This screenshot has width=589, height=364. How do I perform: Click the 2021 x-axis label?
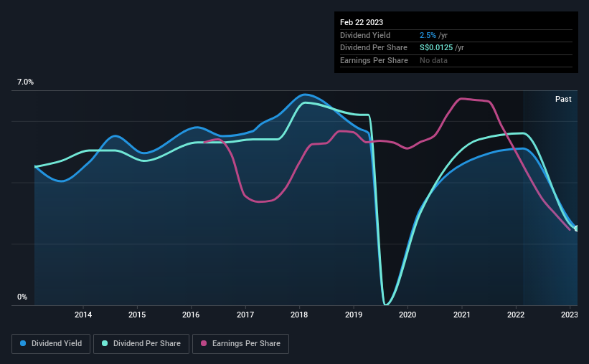(462, 315)
